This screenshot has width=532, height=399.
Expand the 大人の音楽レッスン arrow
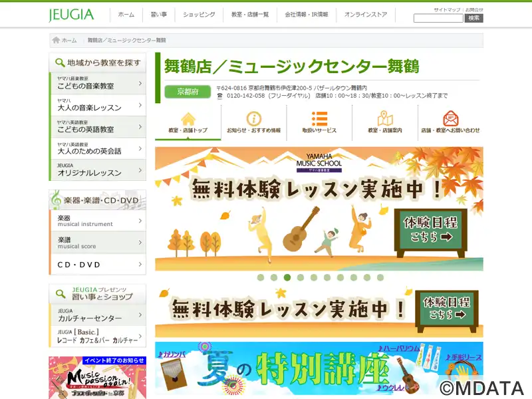point(140,105)
